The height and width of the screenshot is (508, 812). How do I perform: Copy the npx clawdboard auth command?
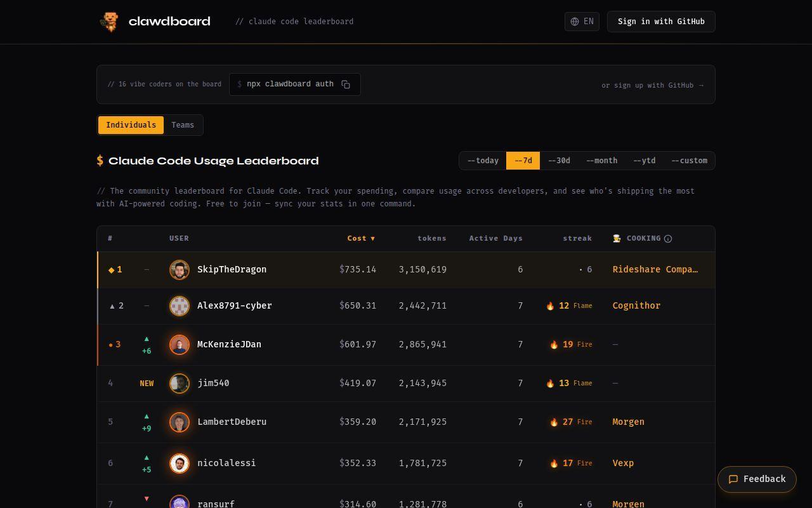pos(346,84)
